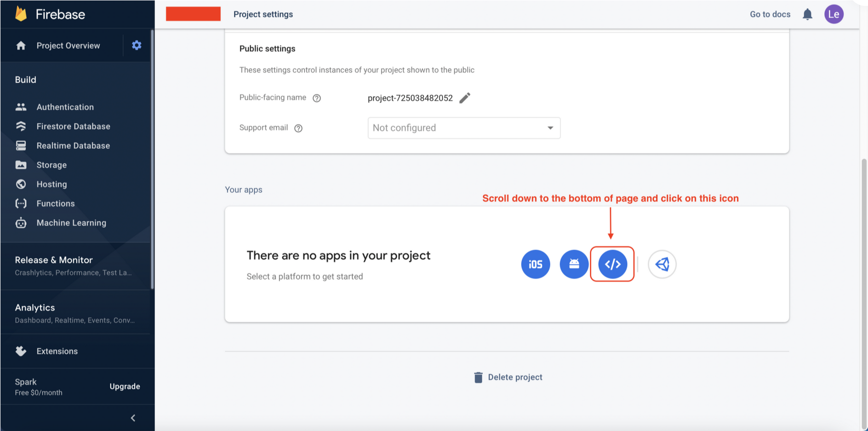
Task: Click the trash icon for Delete project
Action: (478, 377)
